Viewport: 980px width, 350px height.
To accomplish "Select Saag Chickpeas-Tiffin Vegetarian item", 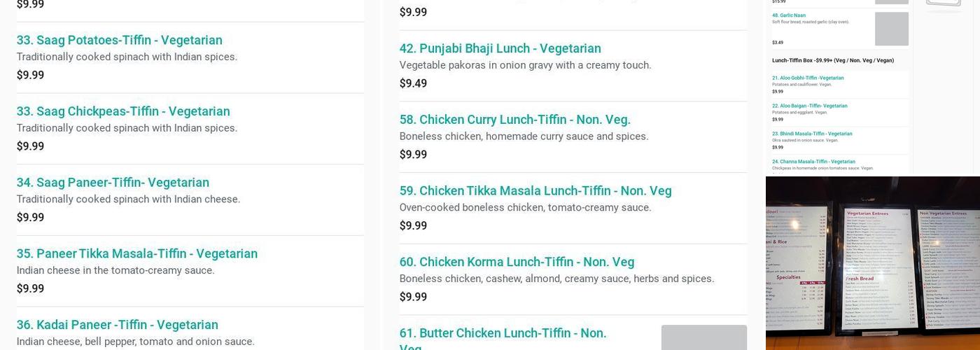I will (x=122, y=111).
